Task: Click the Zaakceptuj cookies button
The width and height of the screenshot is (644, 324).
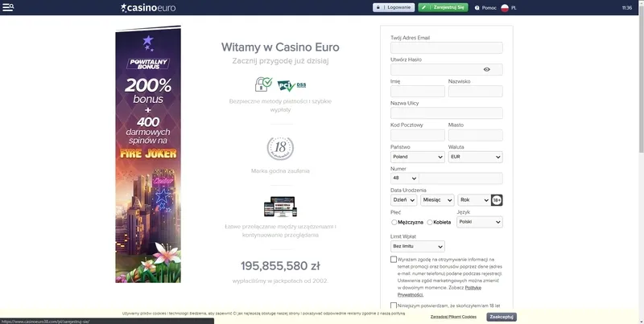Action: point(502,317)
